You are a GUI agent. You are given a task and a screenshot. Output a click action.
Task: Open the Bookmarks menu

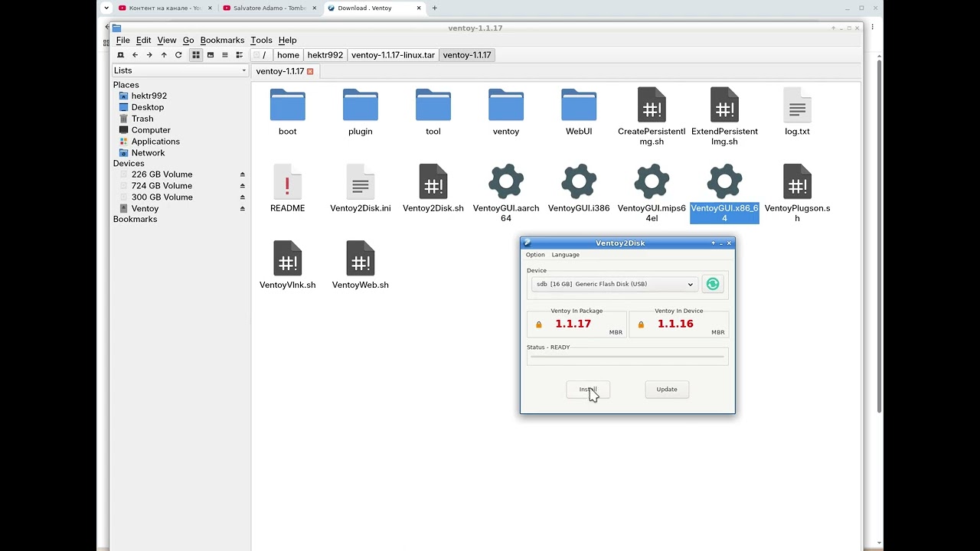coord(222,40)
